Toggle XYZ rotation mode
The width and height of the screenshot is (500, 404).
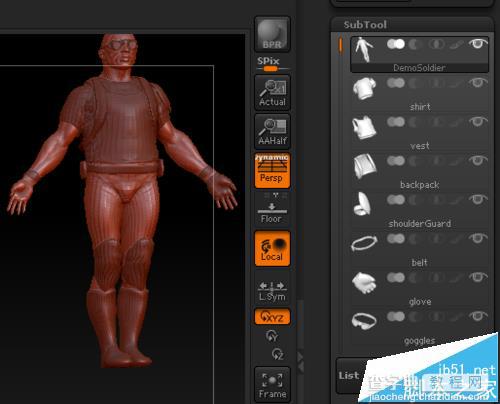click(x=272, y=317)
